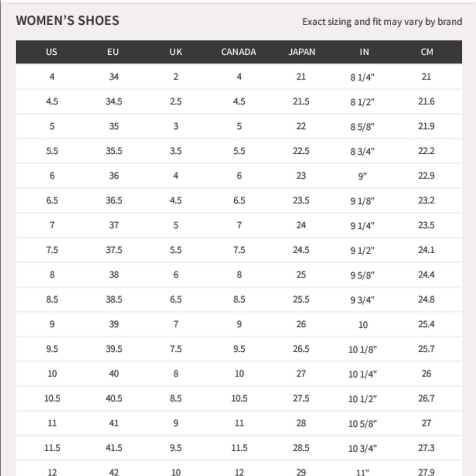Viewport: 476px width, 476px height.
Task: Select EU size 38.5 cell
Action: pos(114,299)
